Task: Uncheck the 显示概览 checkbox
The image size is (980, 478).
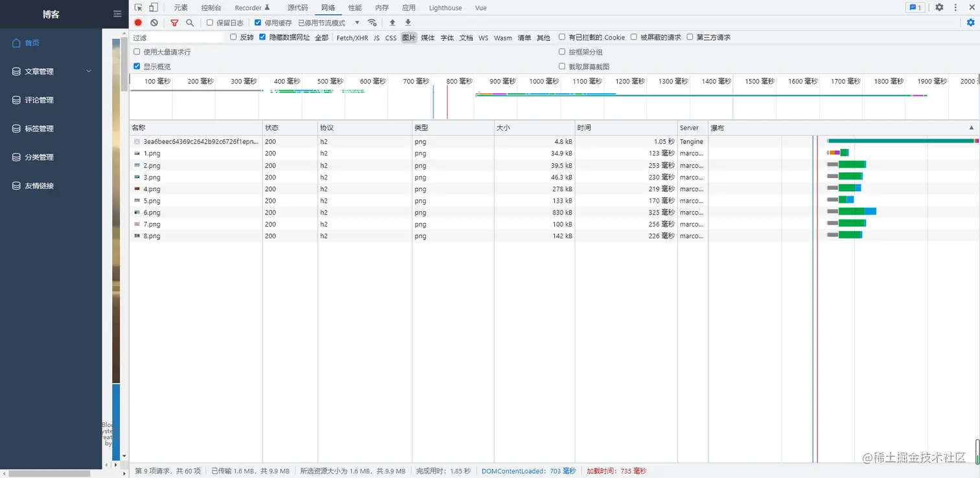Action: pyautogui.click(x=137, y=66)
